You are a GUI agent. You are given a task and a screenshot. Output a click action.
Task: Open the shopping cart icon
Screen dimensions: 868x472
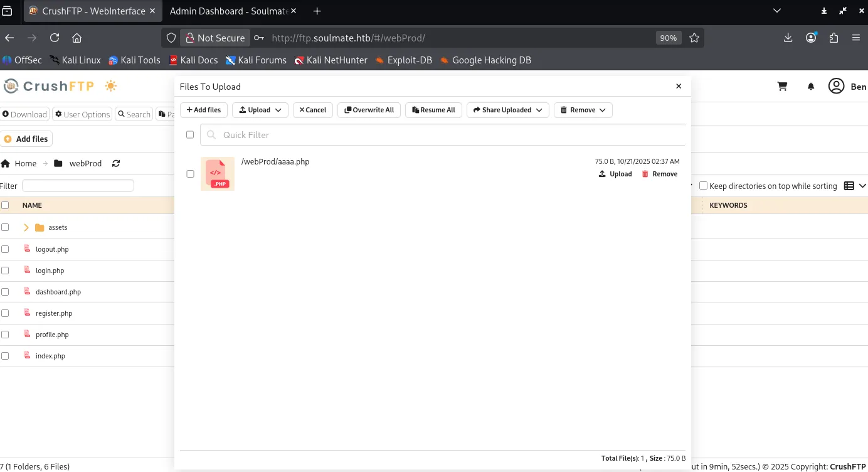pyautogui.click(x=782, y=87)
